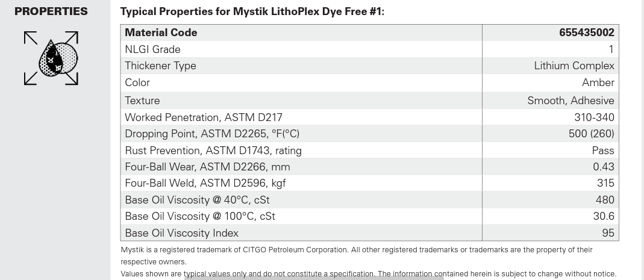The width and height of the screenshot is (644, 280).
Task: Click the horizontal scrollbar at the bottom
Action: coord(314,278)
